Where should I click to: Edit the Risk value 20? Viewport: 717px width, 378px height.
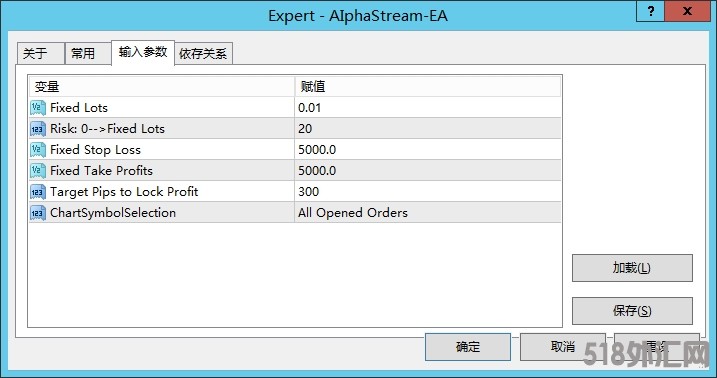pos(428,129)
